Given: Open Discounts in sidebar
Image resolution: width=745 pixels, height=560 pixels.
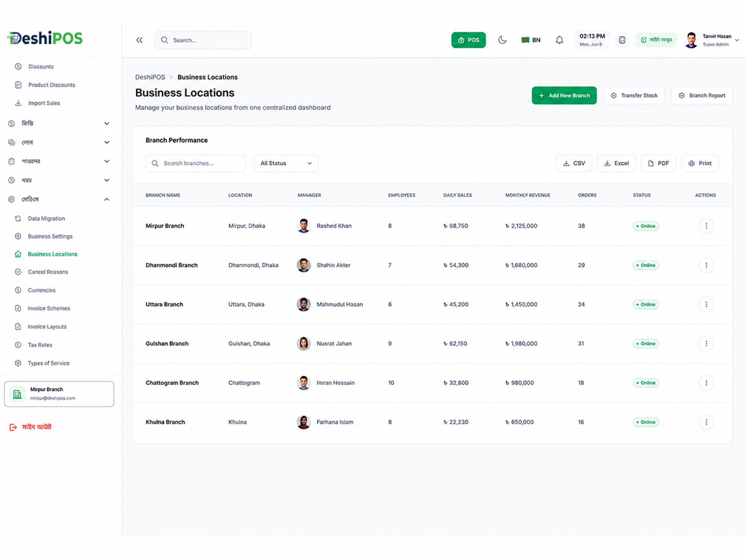Looking at the screenshot, I should click(41, 67).
